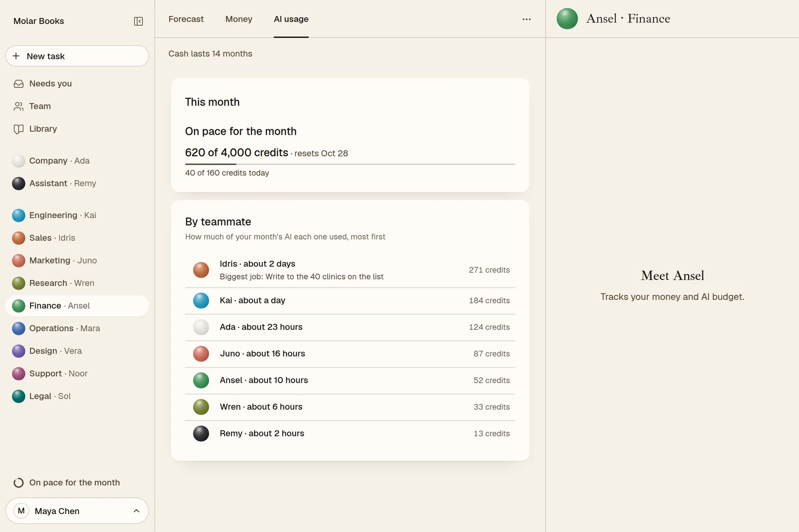This screenshot has width=799, height=532.
Task: Click the 184 credits value
Action: (x=489, y=300)
